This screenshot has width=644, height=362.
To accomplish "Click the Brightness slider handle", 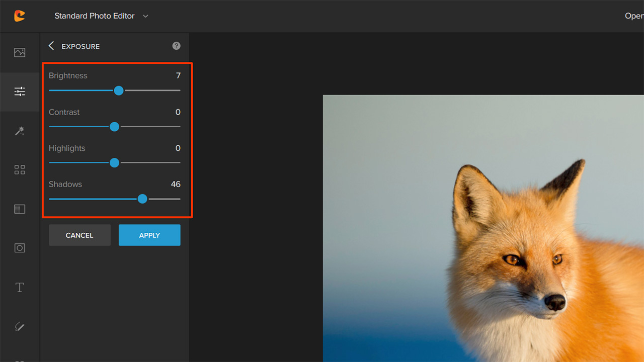I will tap(119, 90).
